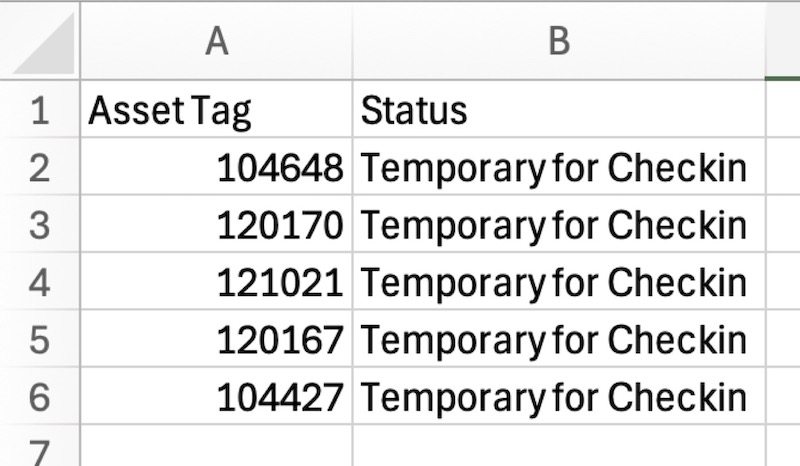Click empty cell B7
The image size is (800, 466).
[558, 448]
